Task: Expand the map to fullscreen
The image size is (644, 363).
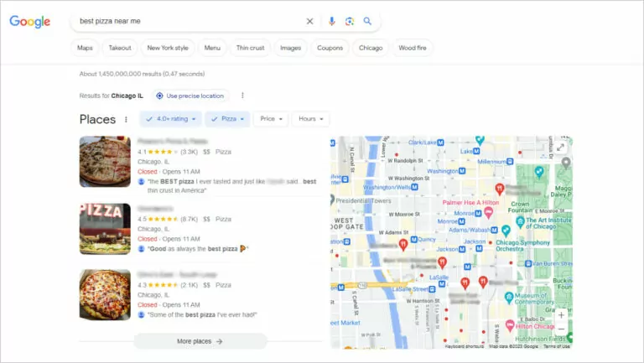Action: tap(561, 148)
